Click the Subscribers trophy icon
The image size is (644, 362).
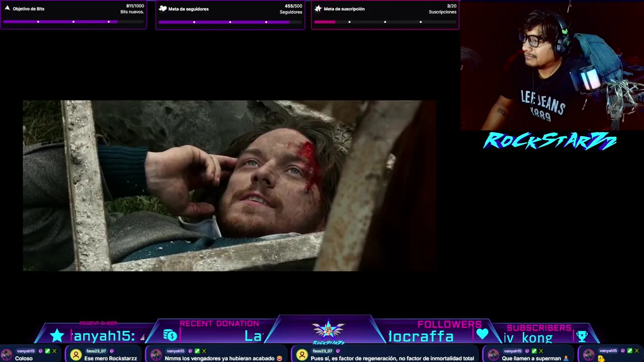tap(582, 336)
